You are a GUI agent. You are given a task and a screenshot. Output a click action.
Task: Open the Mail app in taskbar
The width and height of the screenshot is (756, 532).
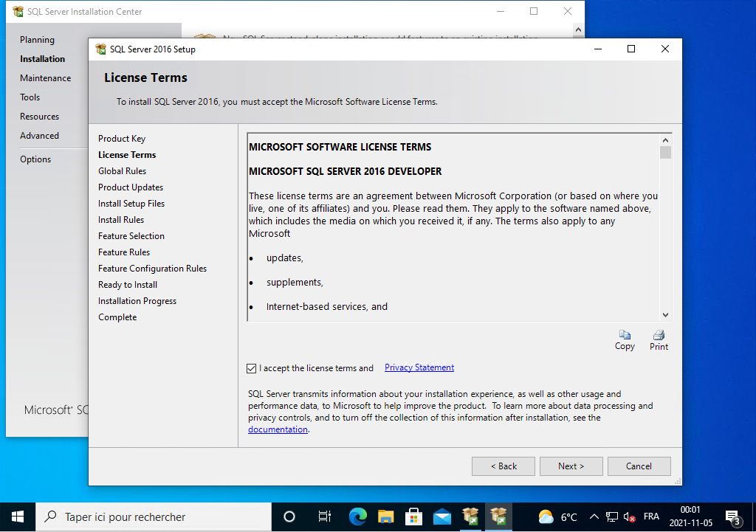pos(442,517)
